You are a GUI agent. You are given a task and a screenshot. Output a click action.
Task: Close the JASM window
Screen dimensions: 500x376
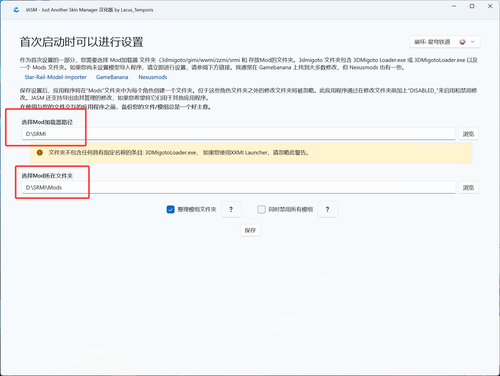click(x=490, y=6)
